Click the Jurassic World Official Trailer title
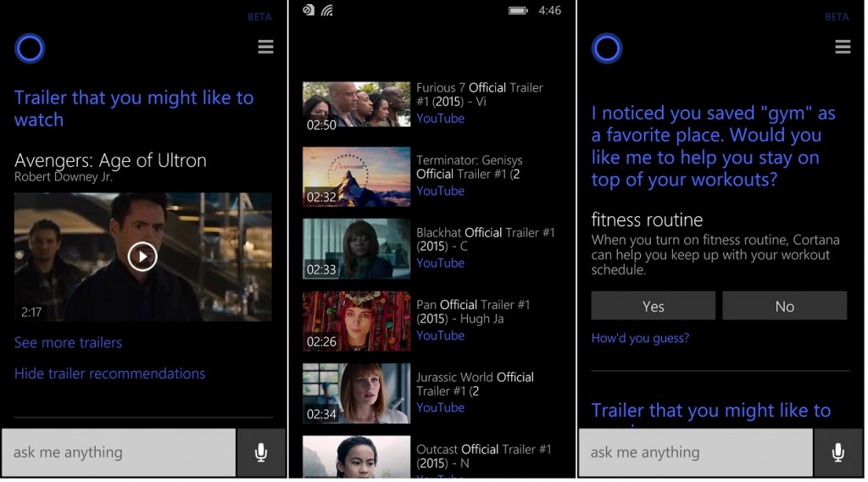Screen dimensions: 868x482 [x=475, y=384]
